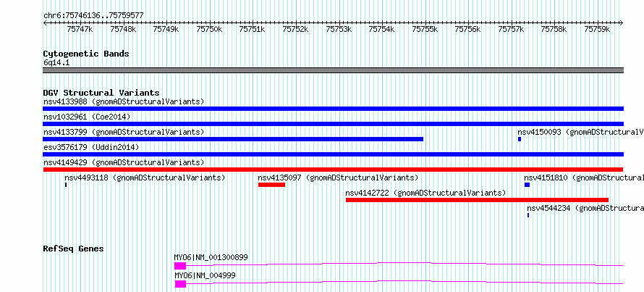Screen dimensions: 644x292
Task: Select the 6q14.1 cytogenetic band bar
Action: (x=333, y=70)
